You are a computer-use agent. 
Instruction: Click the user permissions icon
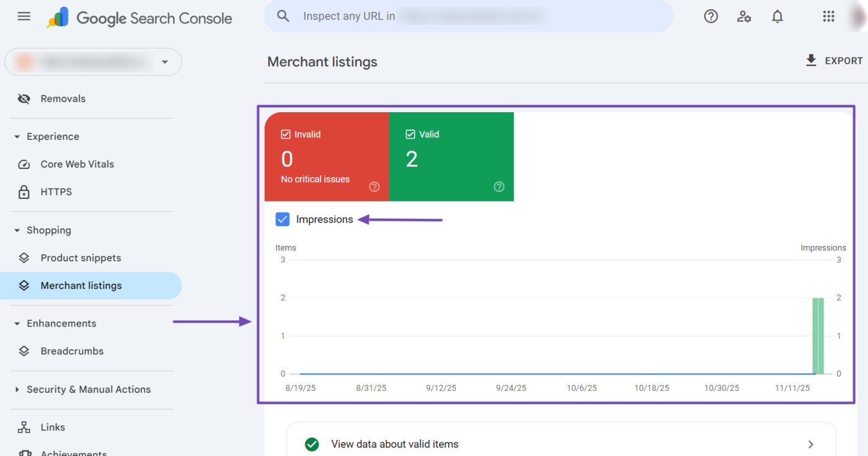click(744, 17)
